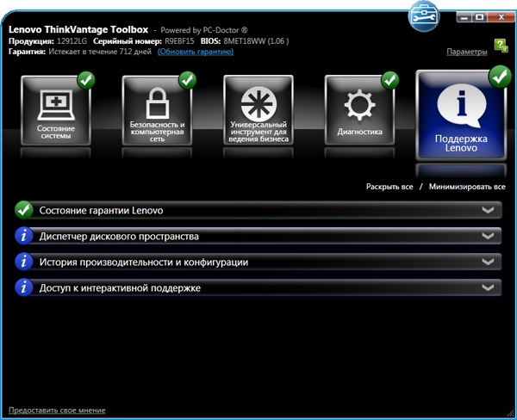The width and height of the screenshot is (517, 420).
Task: Click Минимизировать все to collapse sections
Action: pyautogui.click(x=466, y=186)
